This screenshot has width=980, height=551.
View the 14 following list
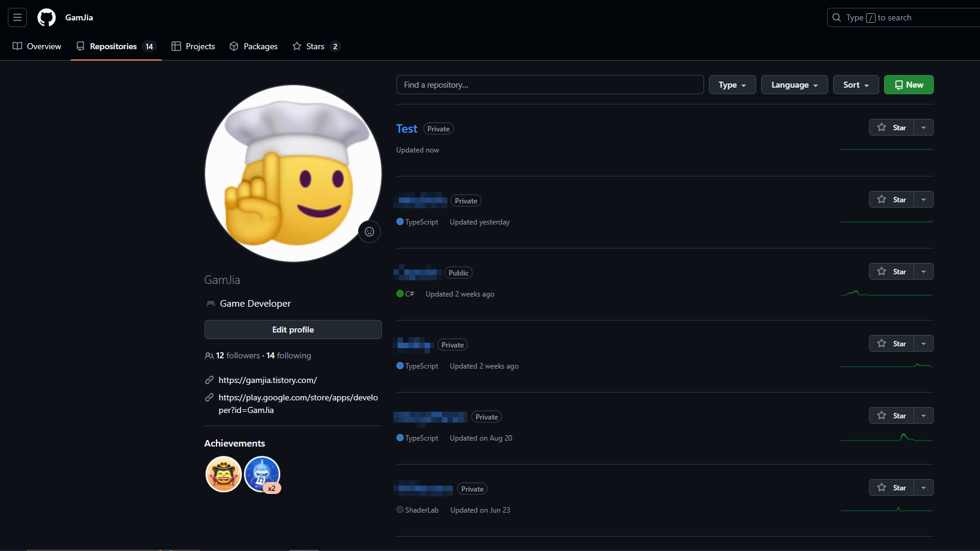288,355
